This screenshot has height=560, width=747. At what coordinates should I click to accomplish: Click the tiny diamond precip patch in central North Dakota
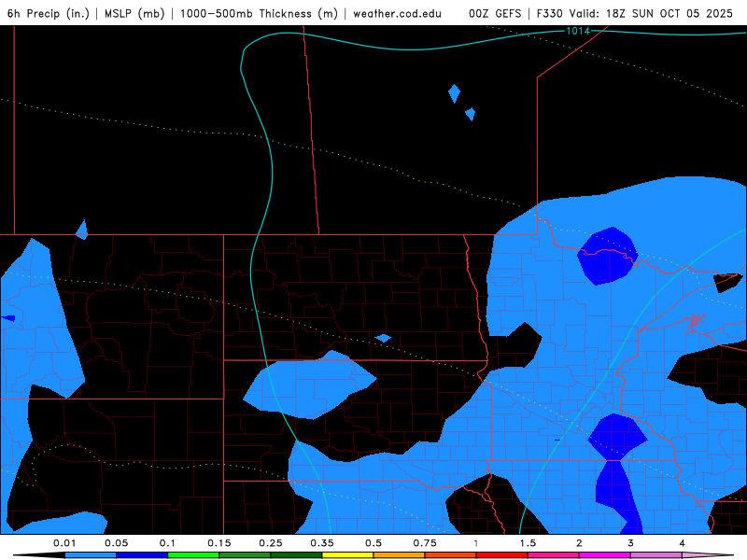click(383, 338)
